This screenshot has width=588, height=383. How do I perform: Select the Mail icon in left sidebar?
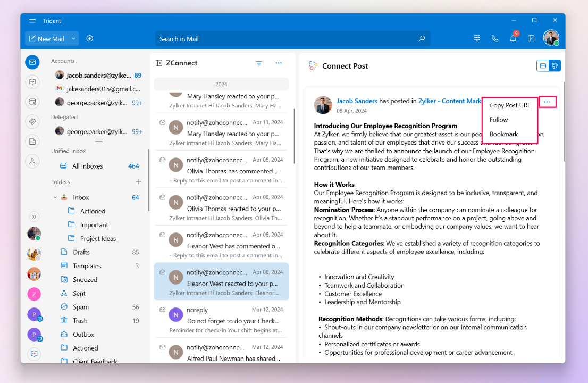coord(32,62)
